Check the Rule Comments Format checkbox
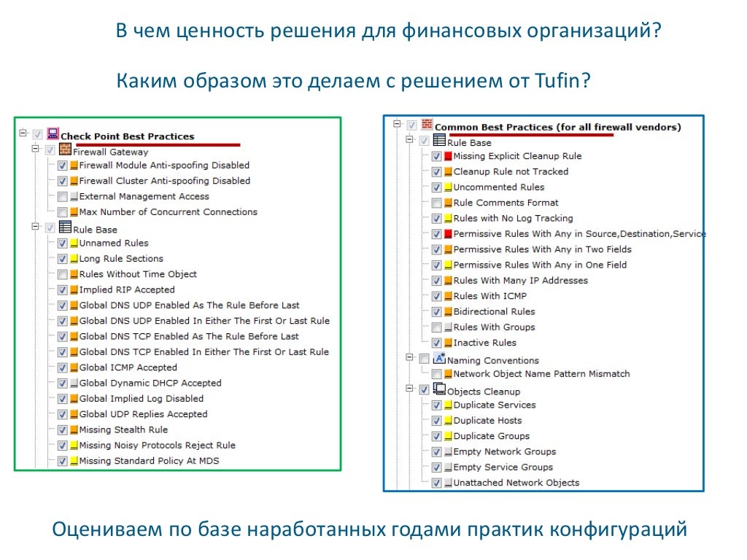This screenshot has width=747, height=560. click(x=436, y=203)
